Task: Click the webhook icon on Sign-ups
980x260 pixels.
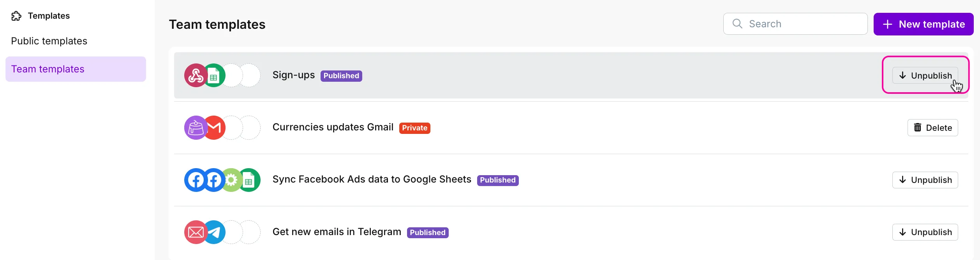Action: [x=196, y=76]
